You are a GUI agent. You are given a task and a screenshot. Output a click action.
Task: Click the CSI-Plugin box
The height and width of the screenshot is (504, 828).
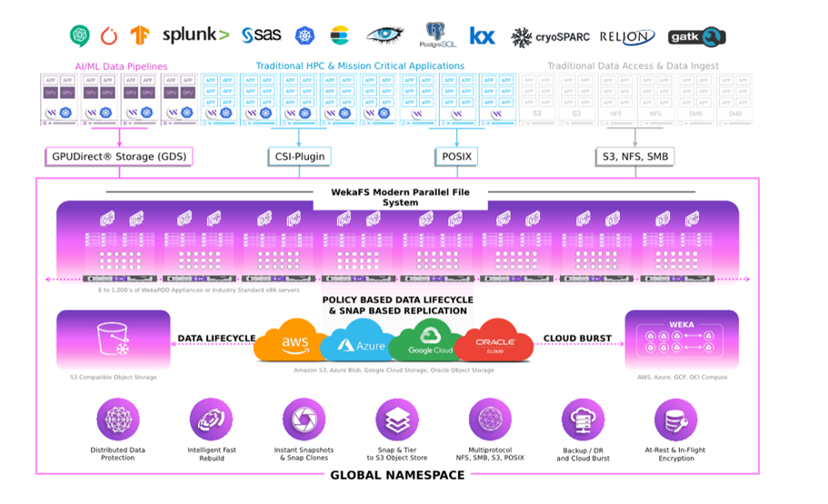pos(299,157)
